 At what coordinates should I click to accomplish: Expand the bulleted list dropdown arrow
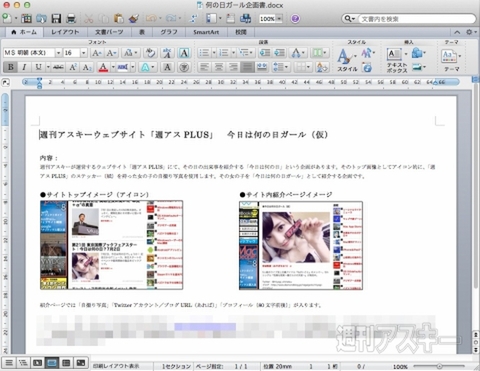pyautogui.click(x=214, y=53)
